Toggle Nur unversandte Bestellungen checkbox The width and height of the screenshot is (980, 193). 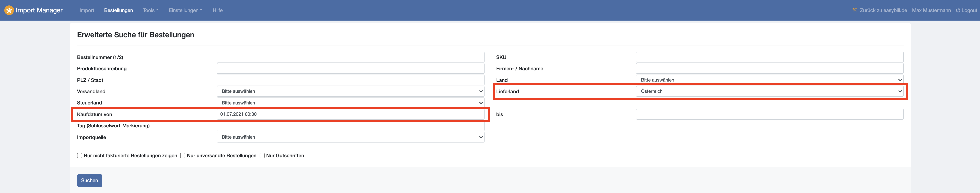pyautogui.click(x=183, y=155)
